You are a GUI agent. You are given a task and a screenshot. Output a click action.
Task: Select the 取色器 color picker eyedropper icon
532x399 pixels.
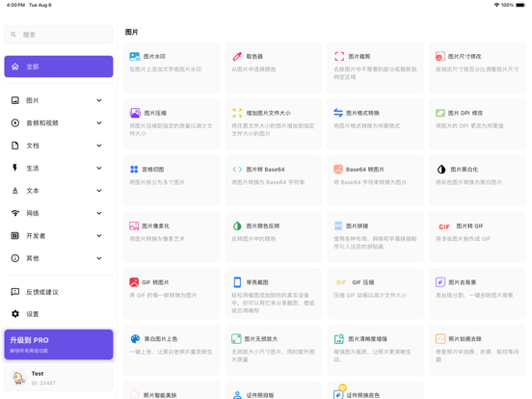coord(237,56)
